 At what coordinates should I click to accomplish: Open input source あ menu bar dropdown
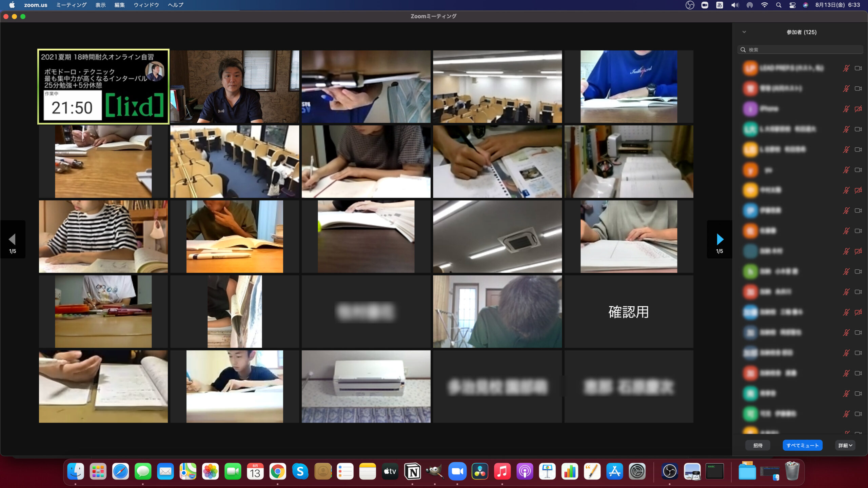click(x=719, y=5)
